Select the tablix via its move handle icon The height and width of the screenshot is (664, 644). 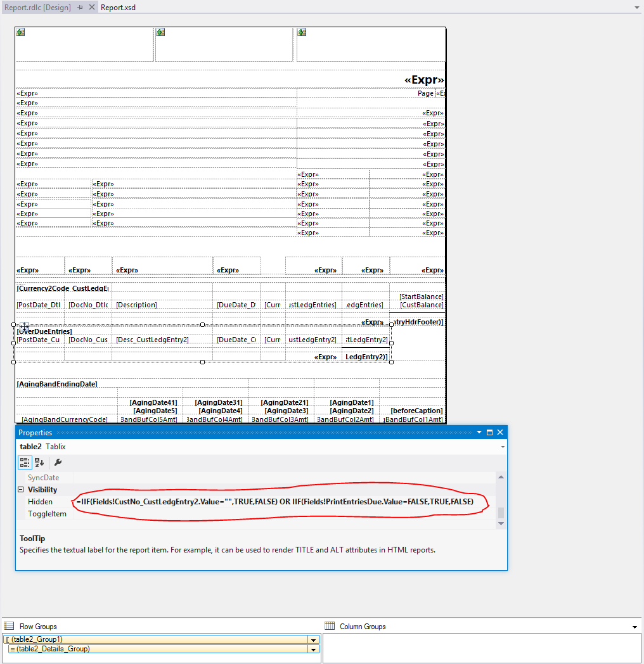25,325
